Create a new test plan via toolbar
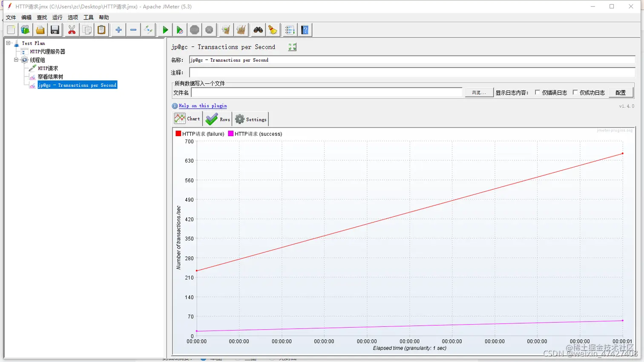The height and width of the screenshot is (362, 644). 11,30
